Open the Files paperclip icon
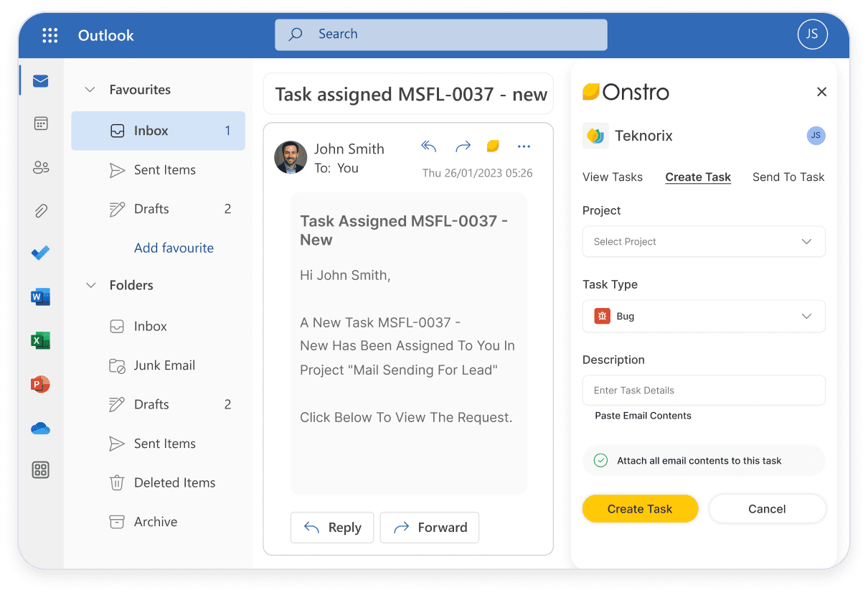 41,210
